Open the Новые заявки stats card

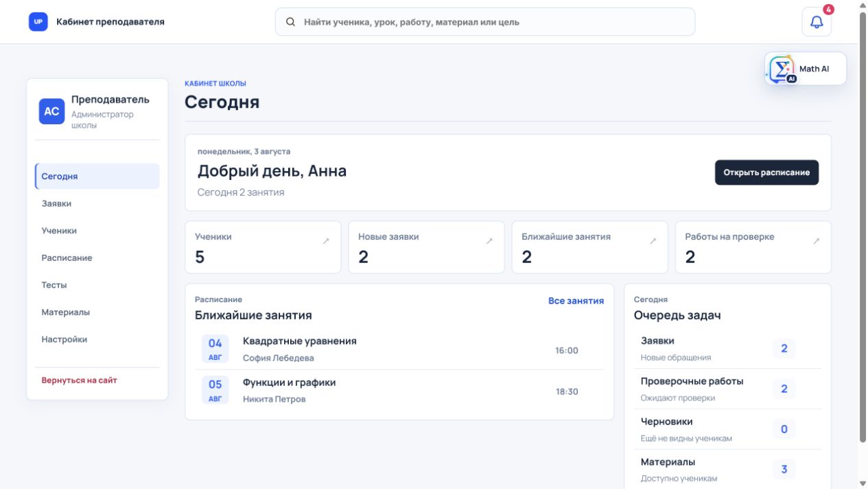[x=426, y=247]
